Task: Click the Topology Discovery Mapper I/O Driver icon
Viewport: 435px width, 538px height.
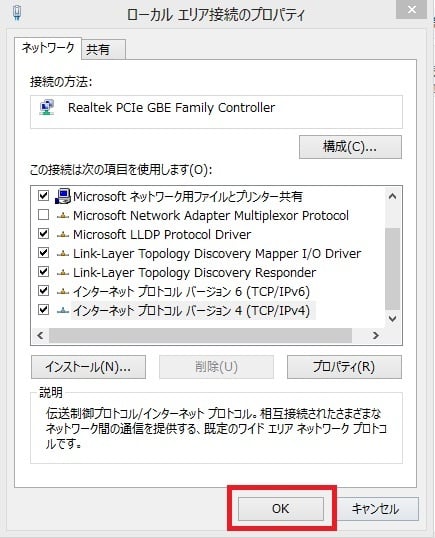Action: click(63, 254)
